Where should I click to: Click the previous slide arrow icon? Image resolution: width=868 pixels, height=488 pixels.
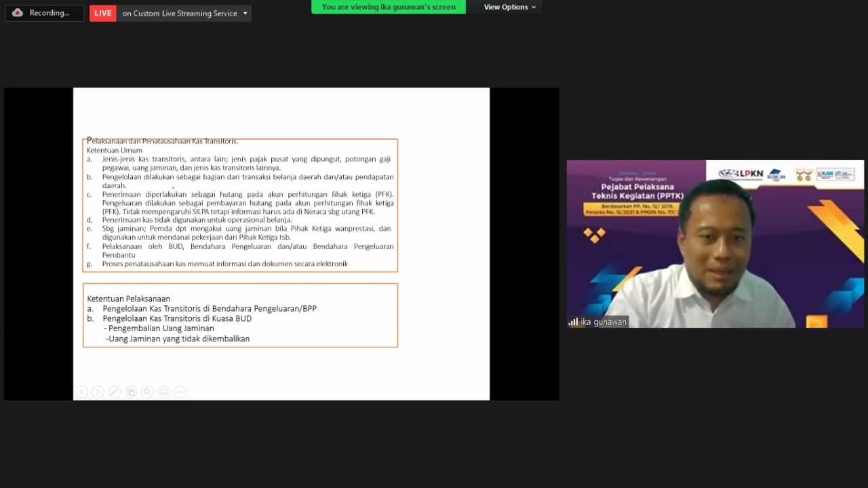click(x=81, y=392)
